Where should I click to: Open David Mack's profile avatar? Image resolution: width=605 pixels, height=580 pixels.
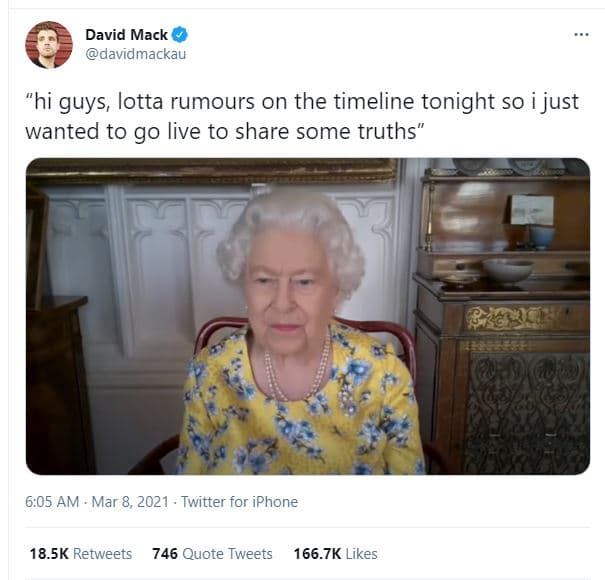tap(49, 44)
